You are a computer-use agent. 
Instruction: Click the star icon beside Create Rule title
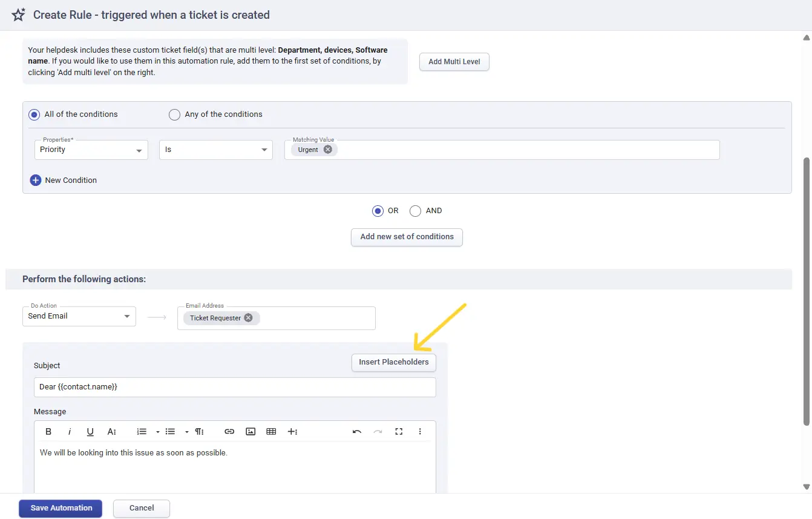[x=19, y=15]
